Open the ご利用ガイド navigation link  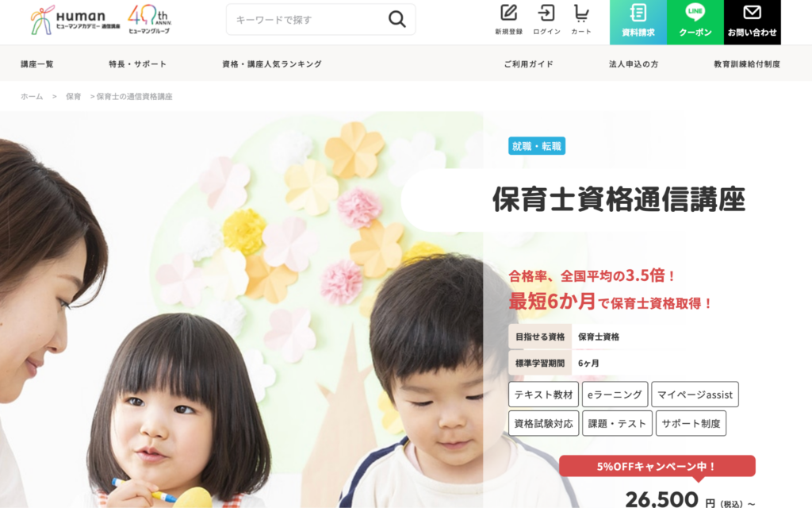click(529, 63)
